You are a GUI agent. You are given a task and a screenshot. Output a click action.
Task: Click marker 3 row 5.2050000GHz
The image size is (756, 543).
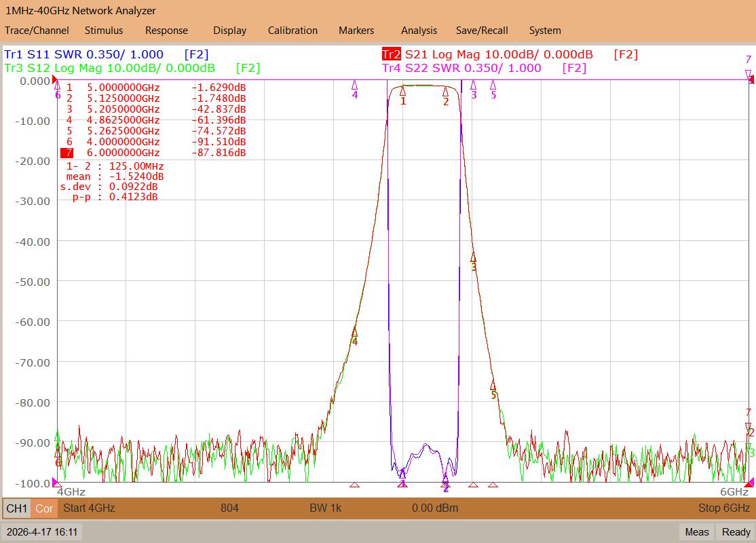point(155,109)
